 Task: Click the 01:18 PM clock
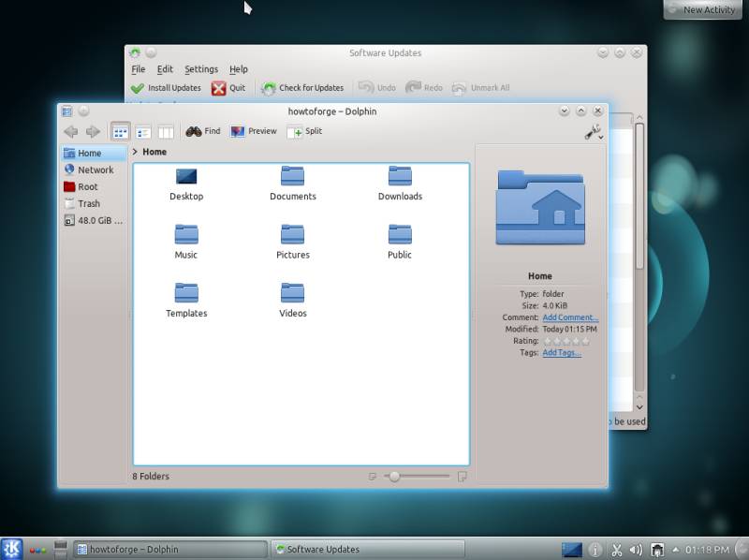(x=707, y=550)
